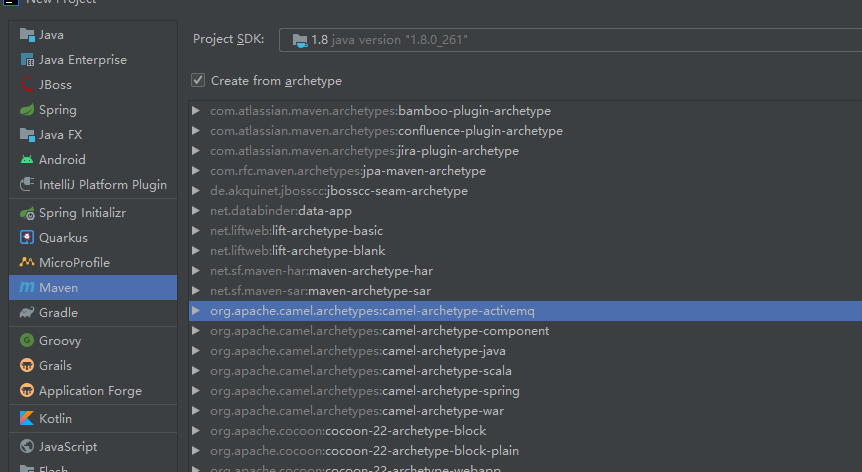Click the Spring Initializr icon

27,213
